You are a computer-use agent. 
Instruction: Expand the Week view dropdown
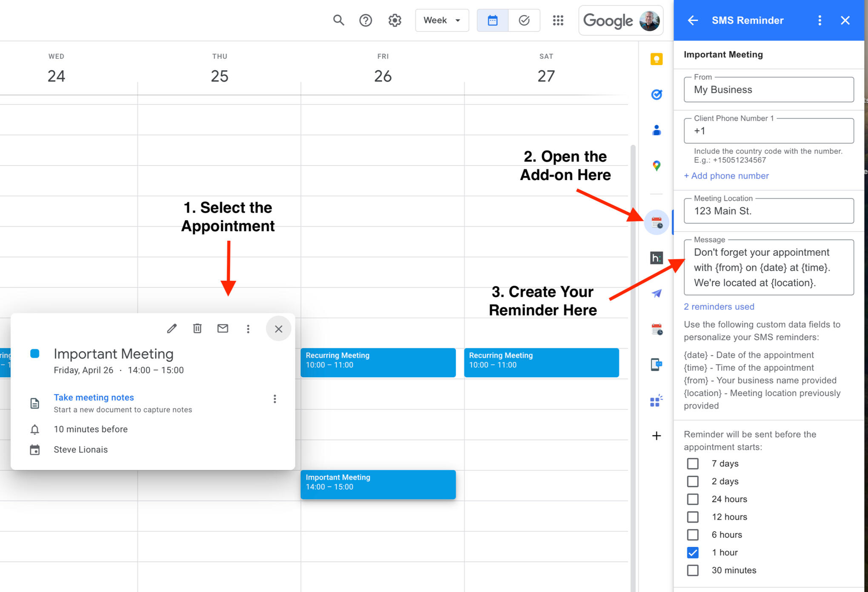point(442,20)
